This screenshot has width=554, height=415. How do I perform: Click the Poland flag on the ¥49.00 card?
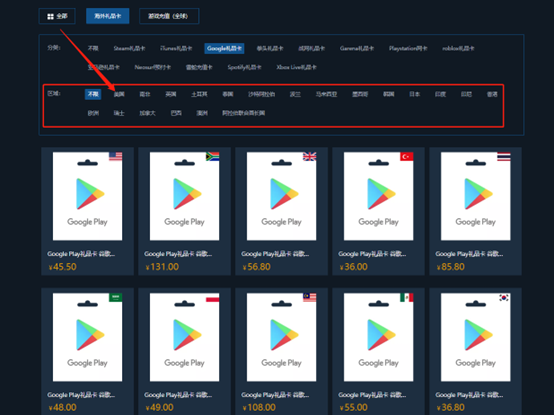tap(212, 297)
